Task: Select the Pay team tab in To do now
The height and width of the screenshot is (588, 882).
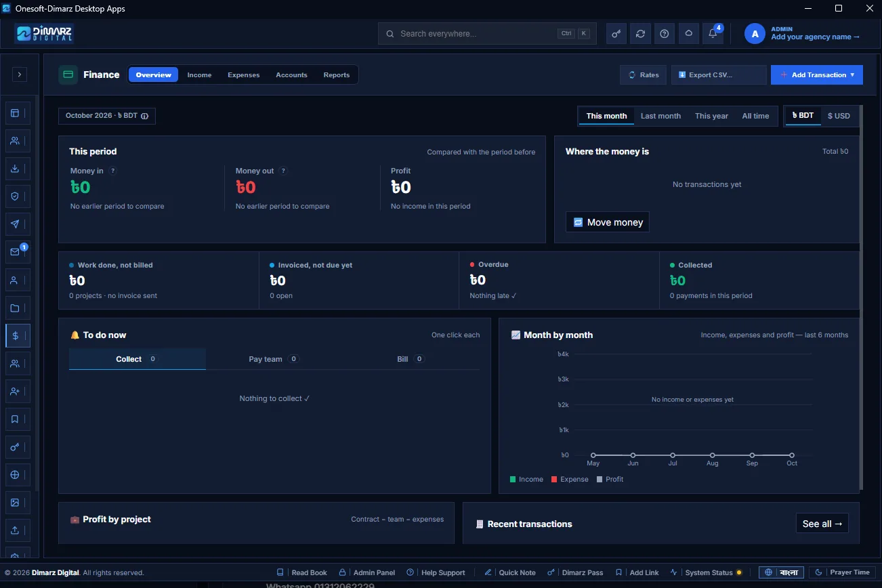Action: coord(274,359)
